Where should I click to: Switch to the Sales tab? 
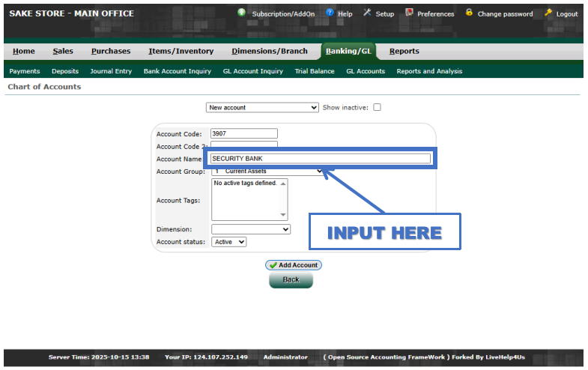(63, 51)
